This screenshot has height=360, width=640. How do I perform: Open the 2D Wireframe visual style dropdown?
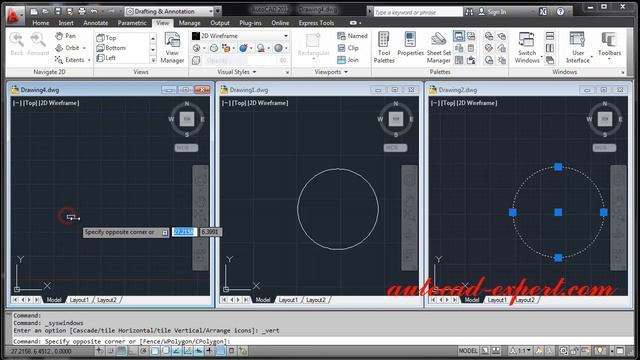[240, 36]
